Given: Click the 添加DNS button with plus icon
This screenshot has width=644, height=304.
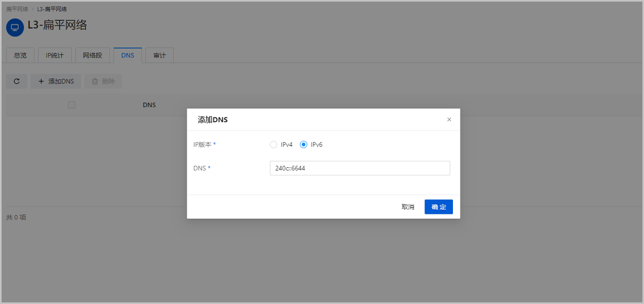Looking at the screenshot, I should (56, 81).
